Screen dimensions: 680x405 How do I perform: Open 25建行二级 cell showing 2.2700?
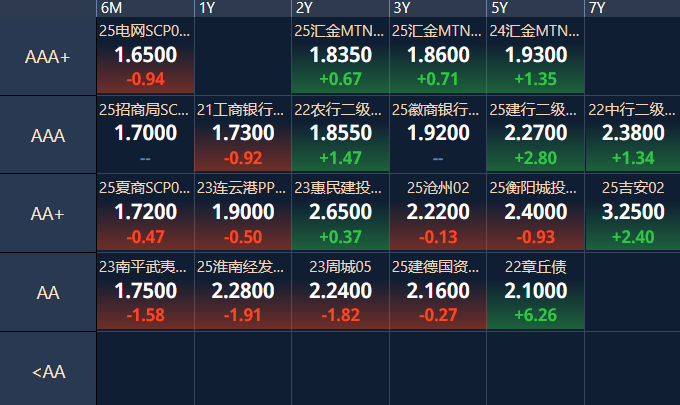coord(535,134)
